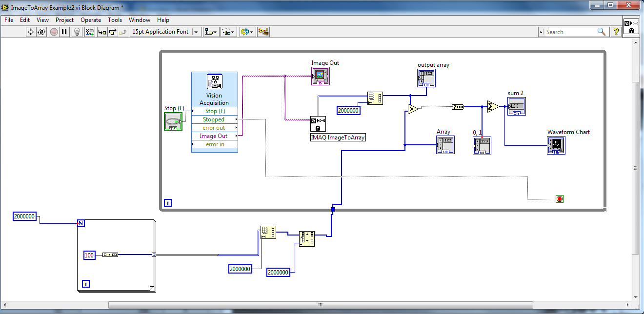Toggle Highlight Execution light bulb
Viewport: 644px width, 314px height.
point(77,32)
